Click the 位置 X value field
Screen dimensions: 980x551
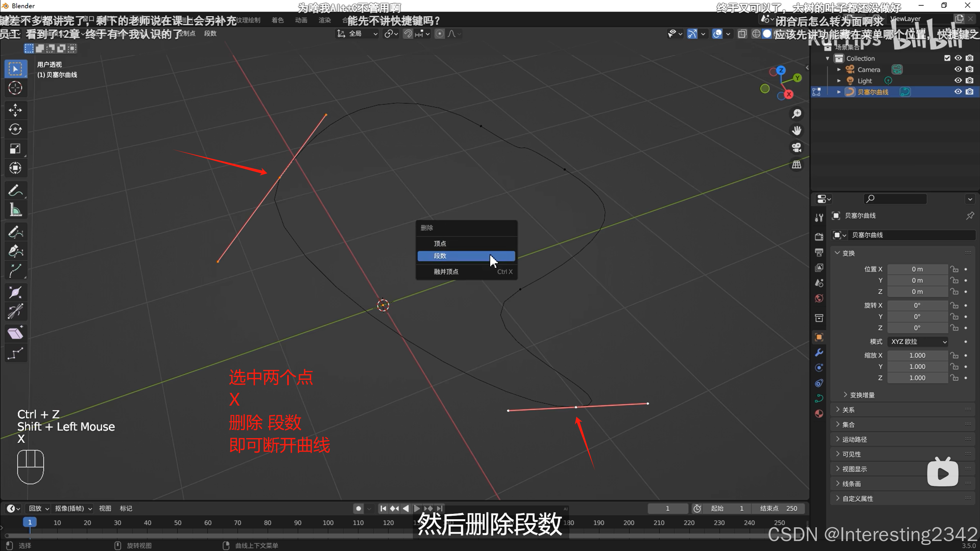917,269
